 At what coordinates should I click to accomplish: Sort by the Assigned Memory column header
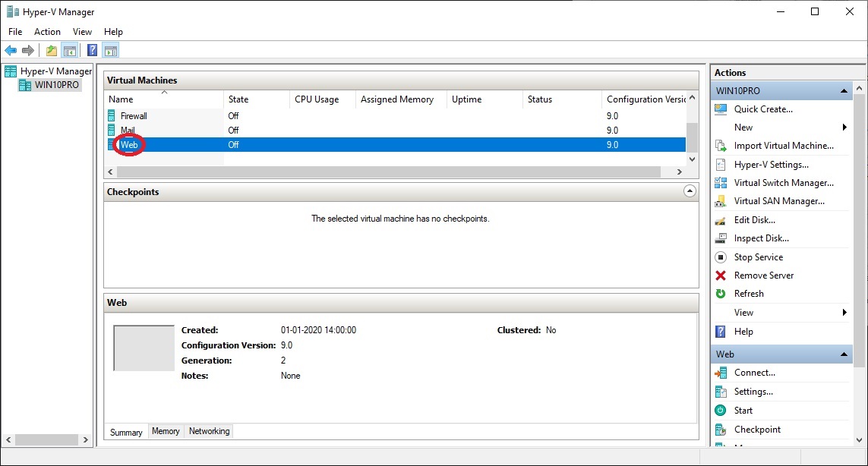click(401, 99)
